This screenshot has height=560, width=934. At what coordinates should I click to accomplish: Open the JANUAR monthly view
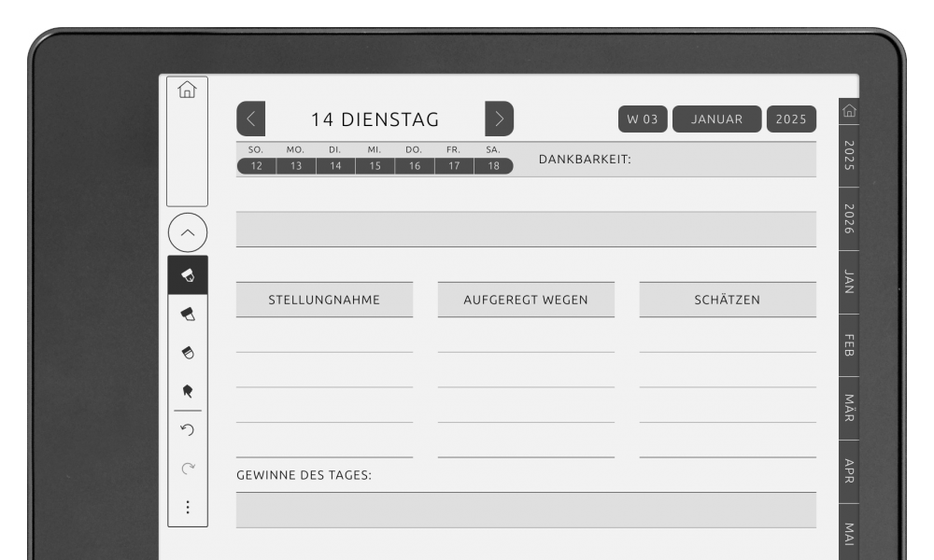(716, 119)
